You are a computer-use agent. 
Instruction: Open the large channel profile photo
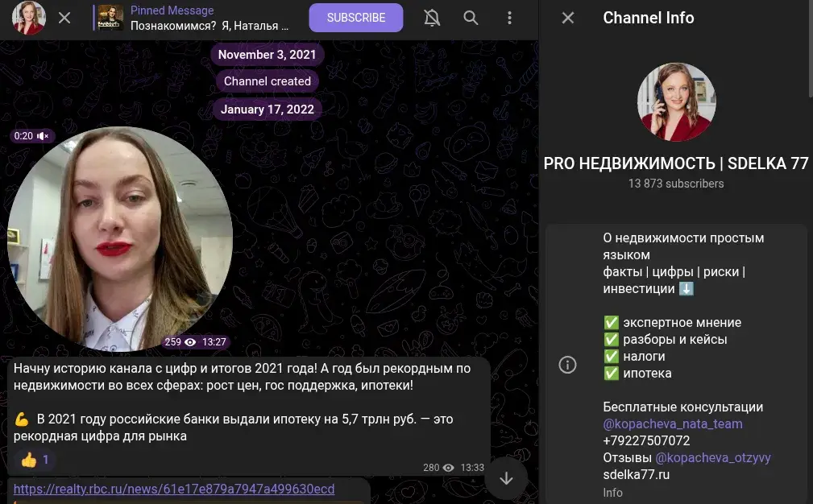[x=676, y=102]
